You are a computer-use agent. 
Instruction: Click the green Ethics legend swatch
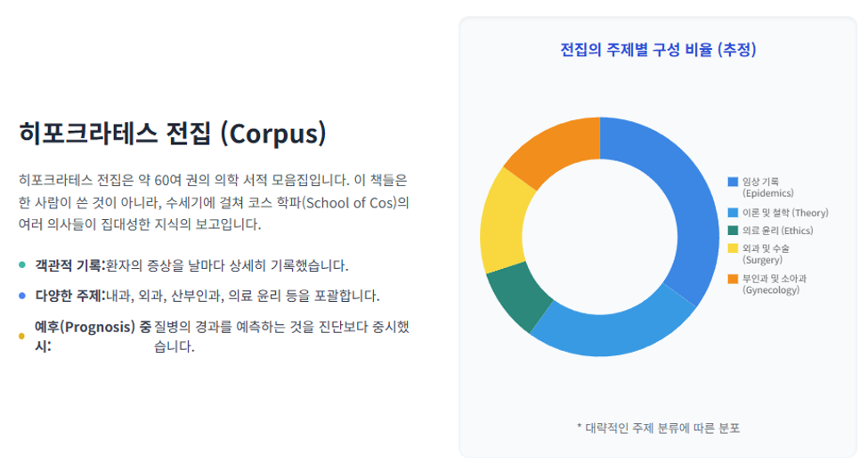(x=733, y=231)
